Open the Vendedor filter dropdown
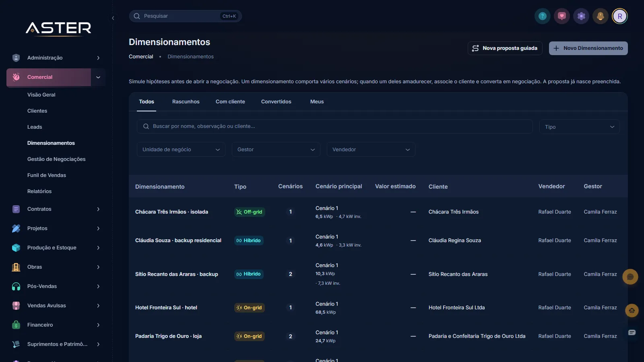The width and height of the screenshot is (644, 362). coord(371,150)
